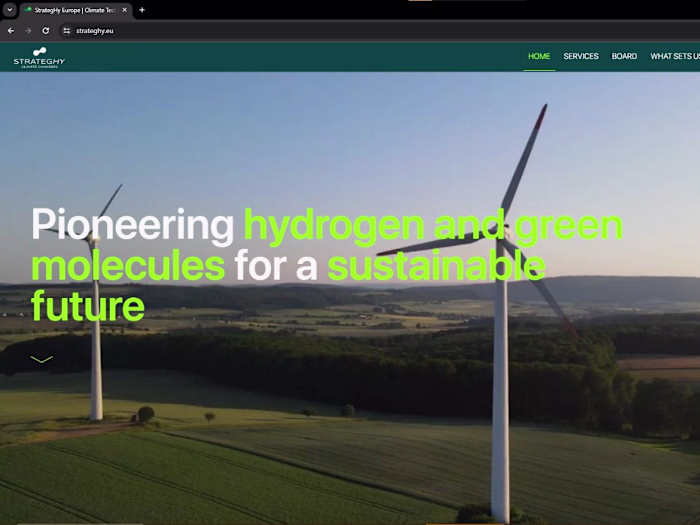Open the WHAT SETS US menu item
700x525 pixels.
click(675, 56)
